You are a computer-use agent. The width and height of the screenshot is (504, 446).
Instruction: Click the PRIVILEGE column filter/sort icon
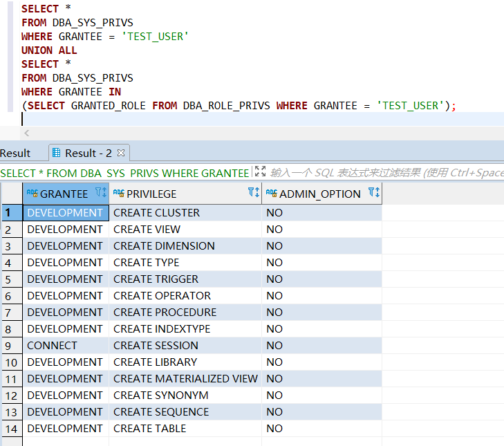pos(254,194)
